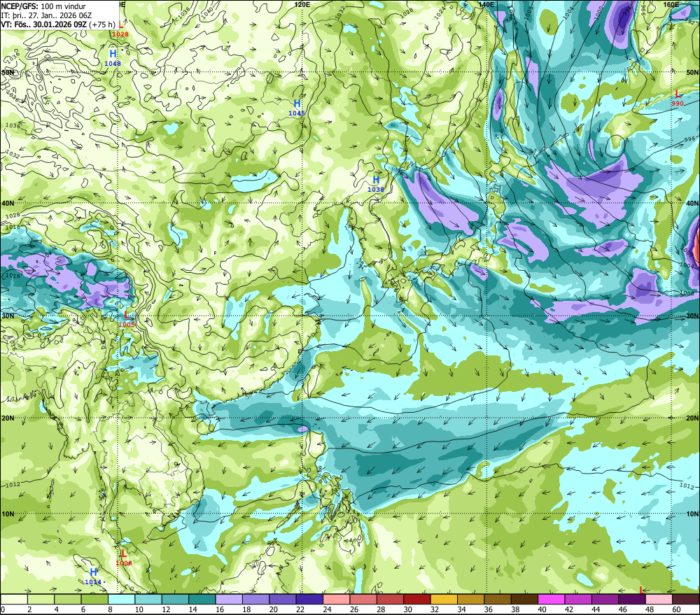This screenshot has height=615, width=700.
Task: Click the H 1048 high pressure marker
Action: tap(113, 58)
